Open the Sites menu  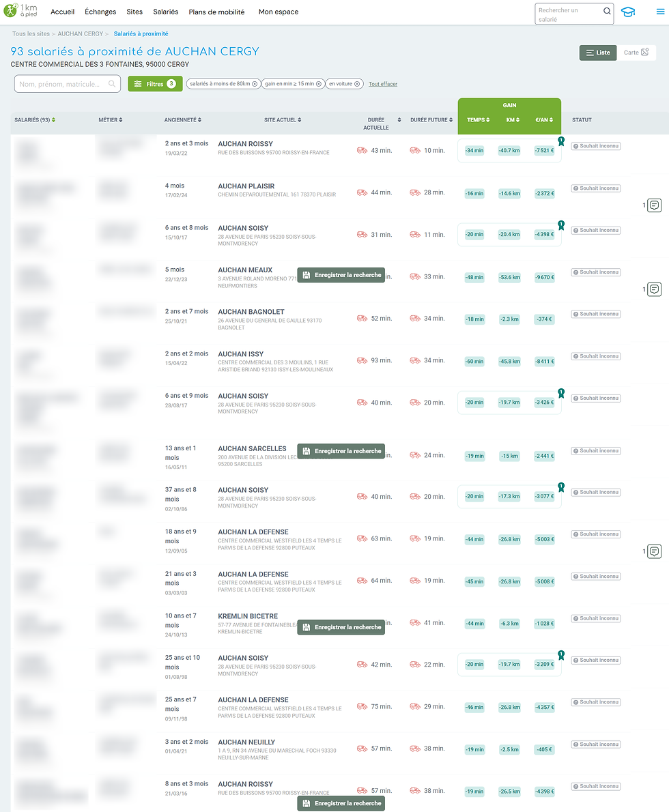tap(134, 12)
